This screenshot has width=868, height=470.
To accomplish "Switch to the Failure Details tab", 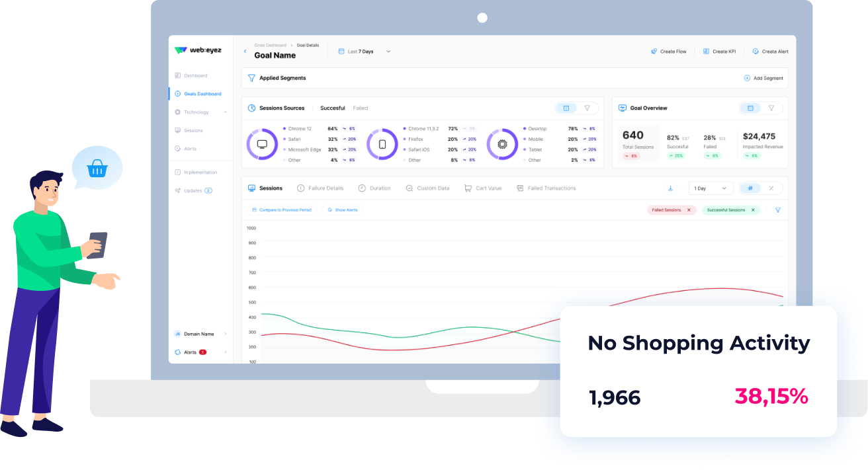I will point(320,188).
